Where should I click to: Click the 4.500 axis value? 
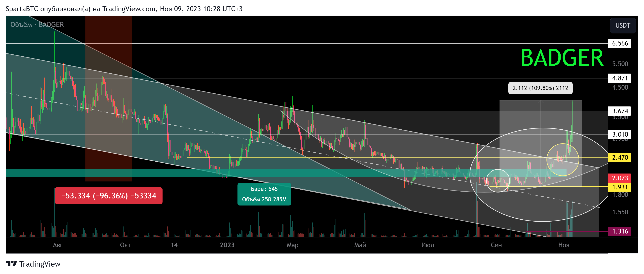click(x=620, y=87)
